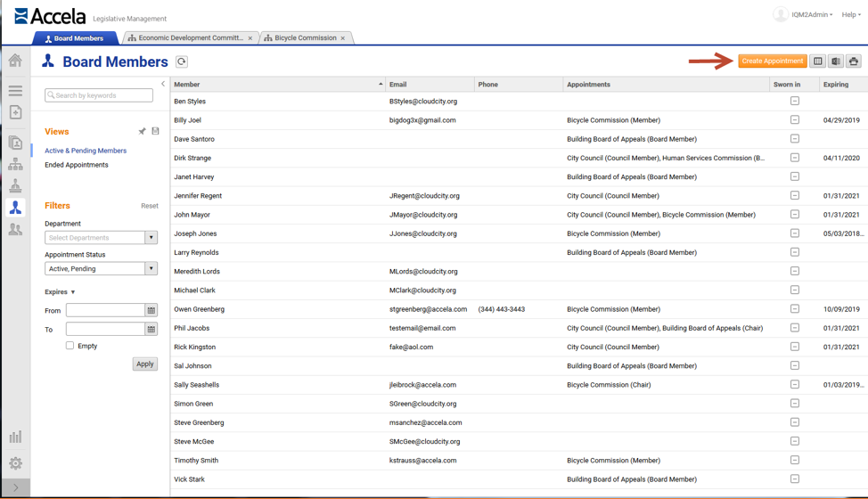Screen dimensions: 868x499
Task: Open the IQM2Admin user menu
Action: (x=812, y=15)
